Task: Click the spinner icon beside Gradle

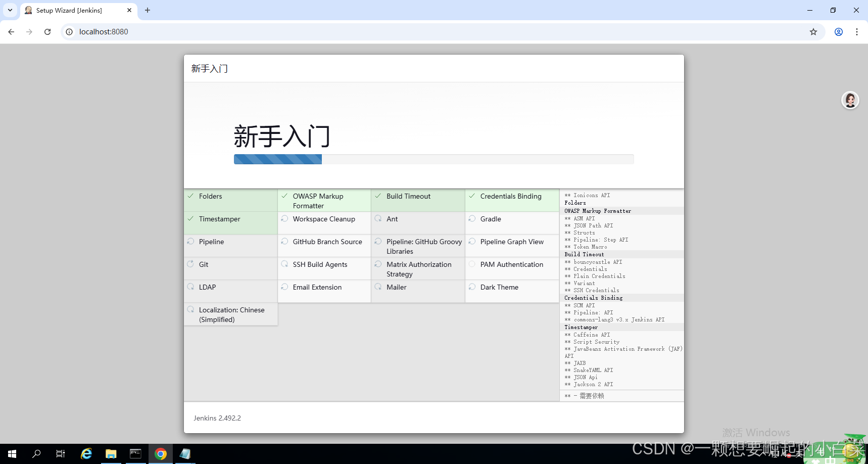Action: coord(472,219)
